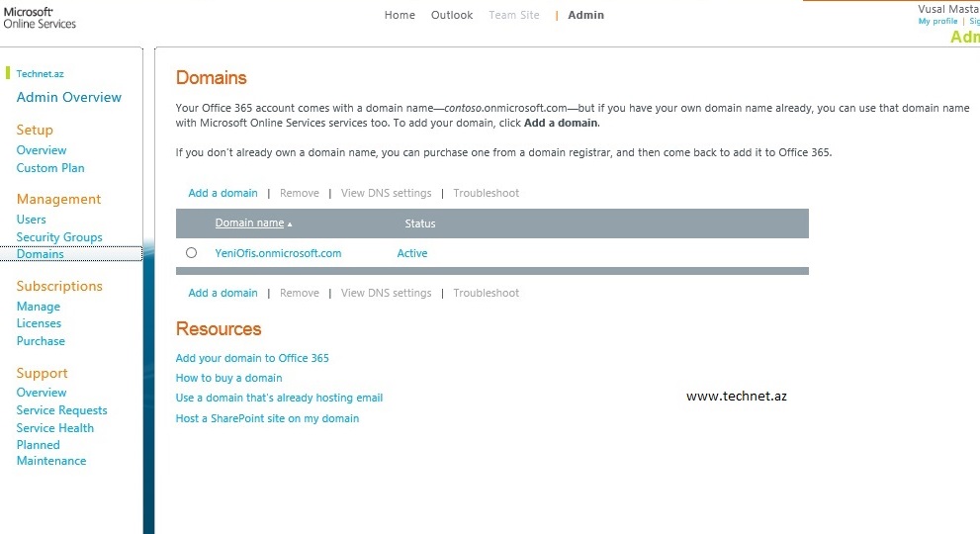Open Admin Overview in the sidebar
Viewport: 980px width, 534px height.
[x=69, y=97]
